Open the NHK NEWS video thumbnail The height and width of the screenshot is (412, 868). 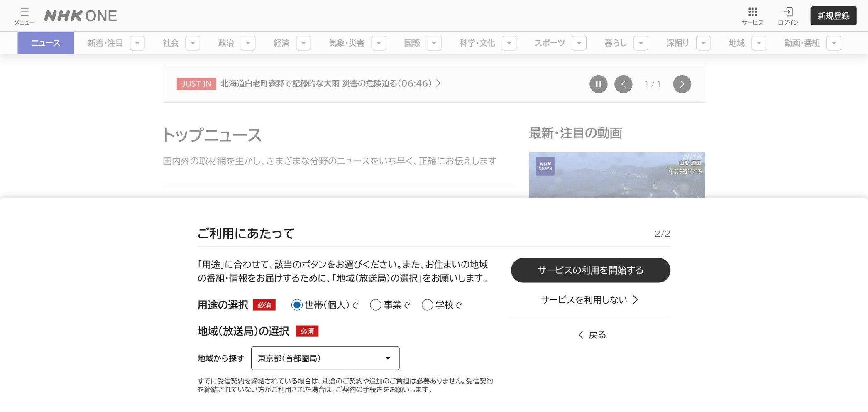click(x=616, y=175)
